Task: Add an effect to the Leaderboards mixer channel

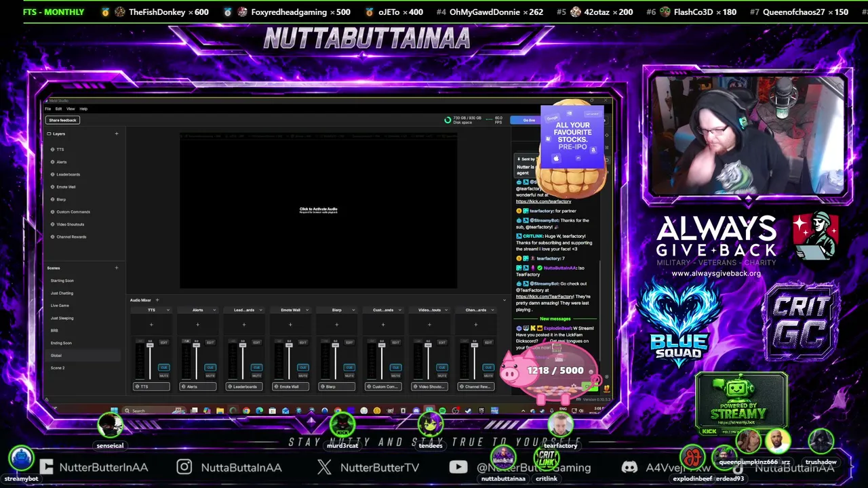Action: coord(244,325)
